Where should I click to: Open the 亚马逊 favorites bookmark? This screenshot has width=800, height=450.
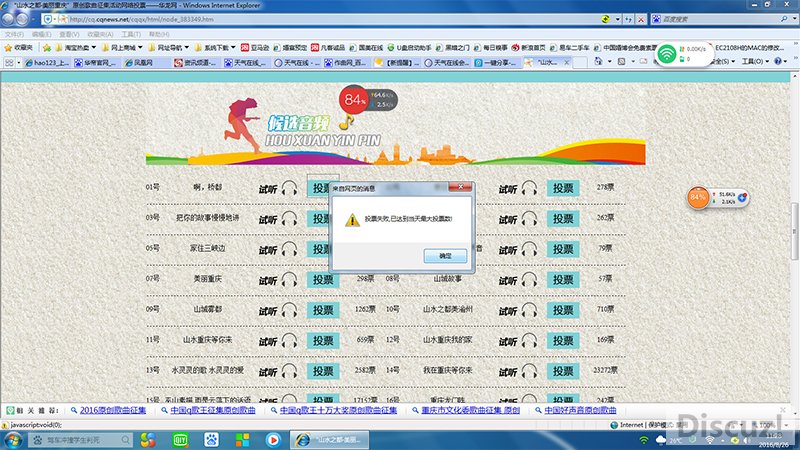pyautogui.click(x=255, y=47)
